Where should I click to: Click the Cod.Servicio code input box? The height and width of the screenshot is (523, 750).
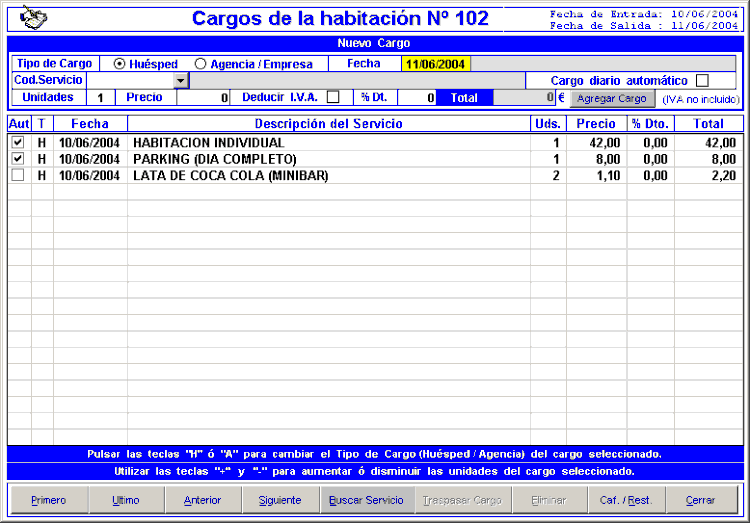point(131,80)
